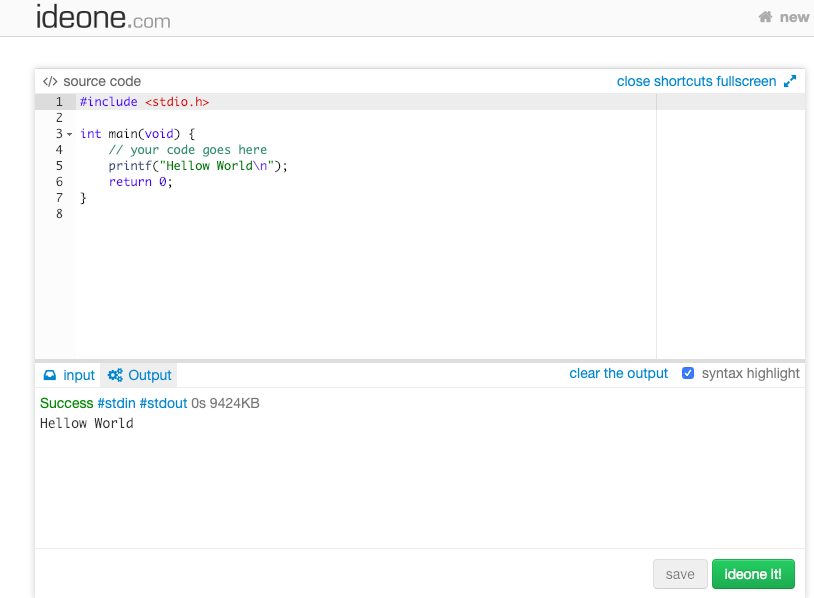The image size is (814, 598).
Task: Click the fullscreen expand arrows icon
Action: point(790,81)
